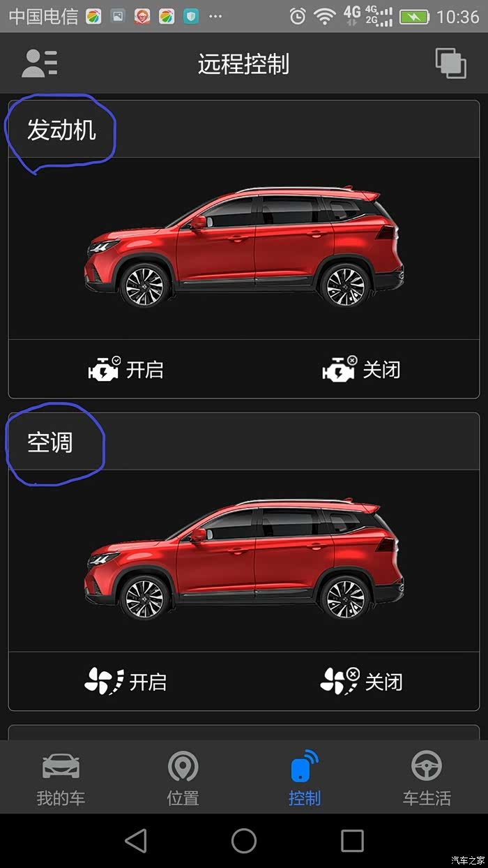Image resolution: width=488 pixels, height=868 pixels.
Task: Open the 车生活 tab
Action: pyautogui.click(x=427, y=778)
